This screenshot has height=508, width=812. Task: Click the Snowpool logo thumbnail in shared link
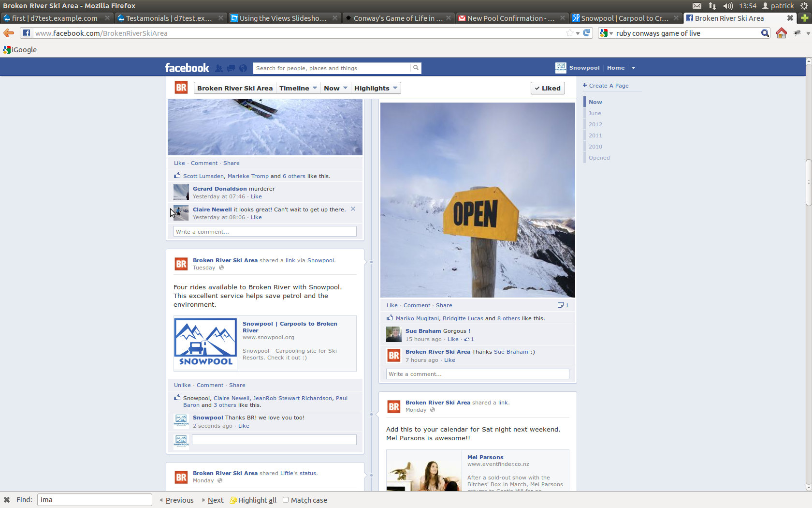coord(205,343)
